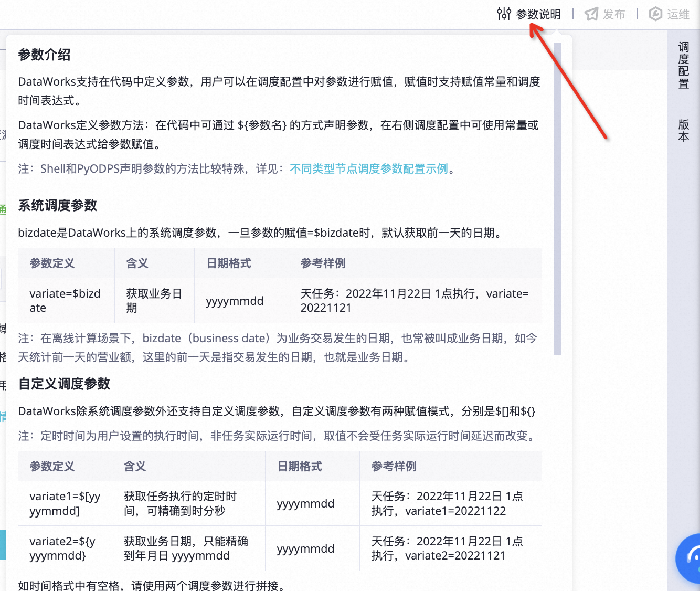Screen dimensions: 700x591
Task: Click DataWorks支持在代码中定义参数 paragraph
Action: (x=279, y=91)
